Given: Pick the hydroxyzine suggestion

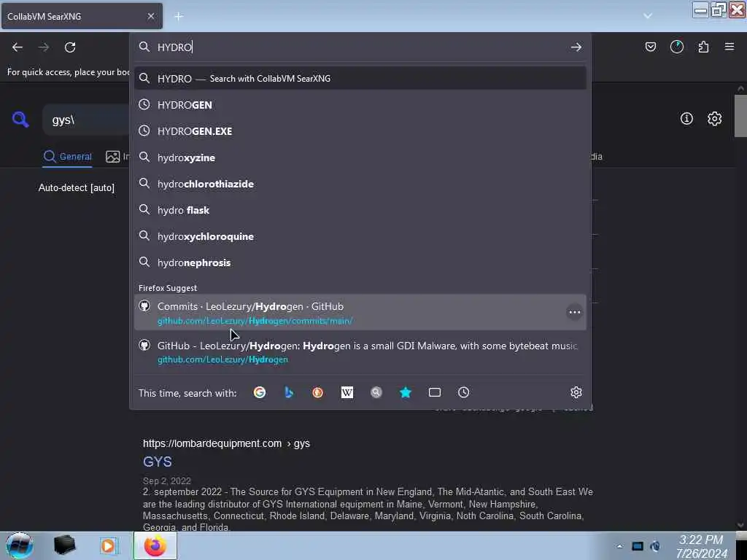Looking at the screenshot, I should pyautogui.click(x=360, y=157).
